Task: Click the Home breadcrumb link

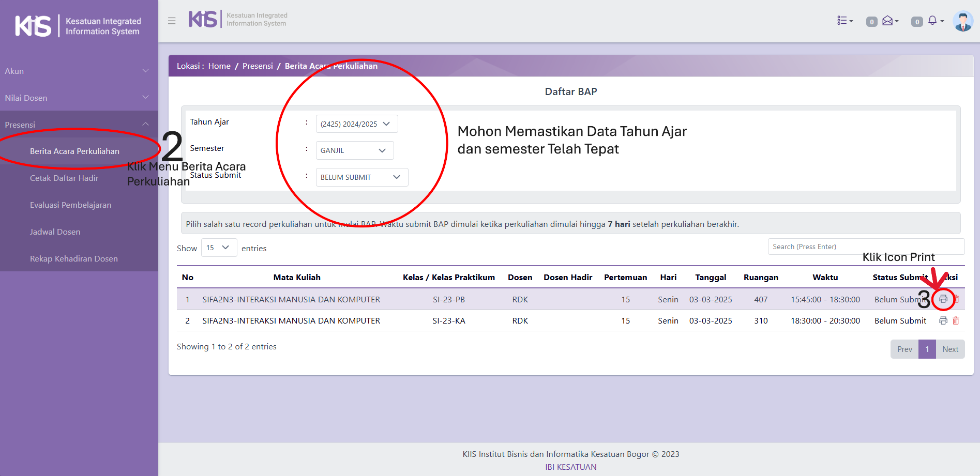Action: click(x=219, y=66)
